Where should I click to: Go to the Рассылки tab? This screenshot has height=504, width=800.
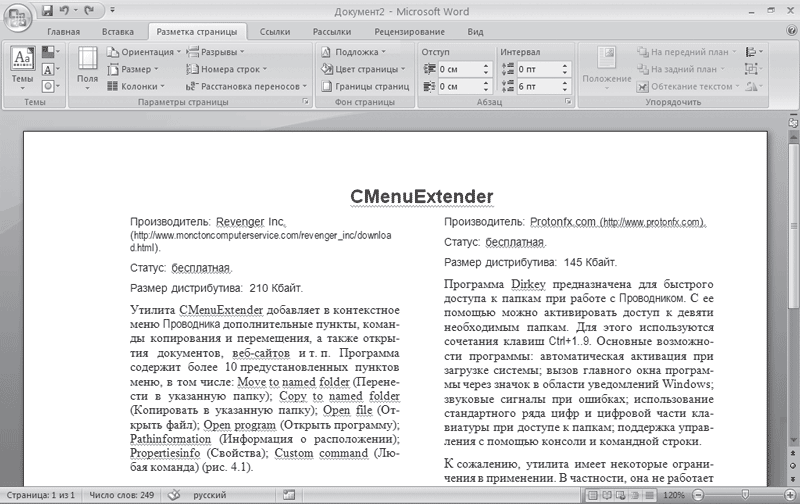332,32
